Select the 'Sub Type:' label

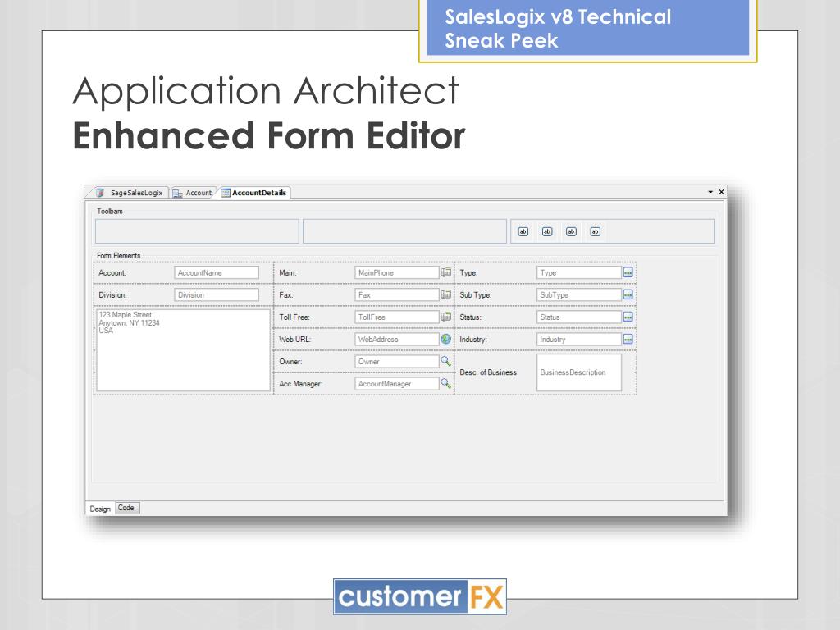click(x=475, y=294)
